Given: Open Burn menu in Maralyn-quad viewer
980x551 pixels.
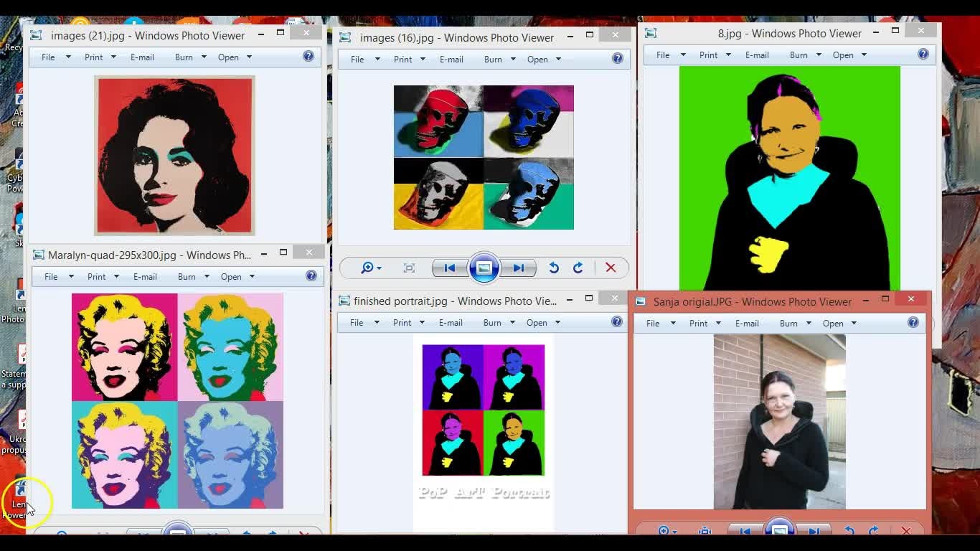Looking at the screenshot, I should [x=193, y=276].
